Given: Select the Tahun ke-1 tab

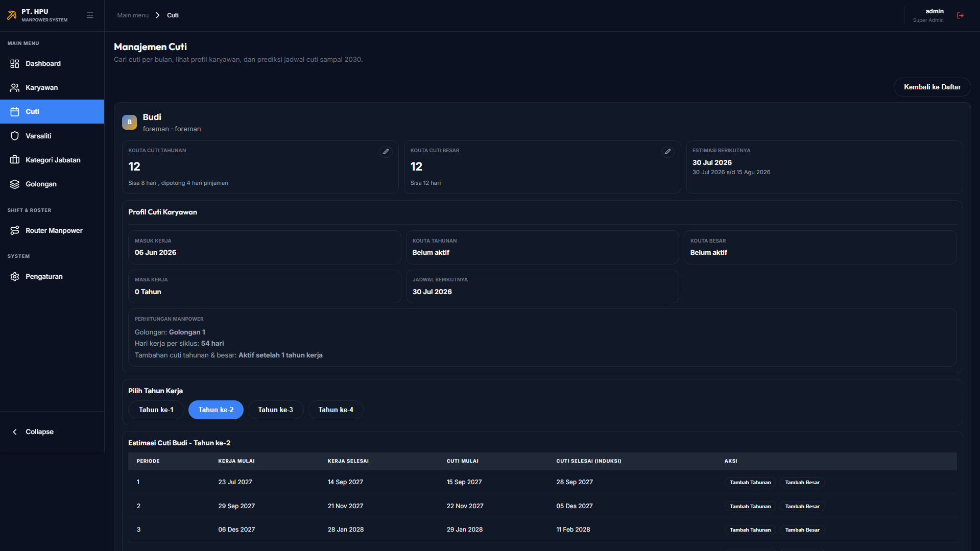Looking at the screenshot, I should 156,410.
